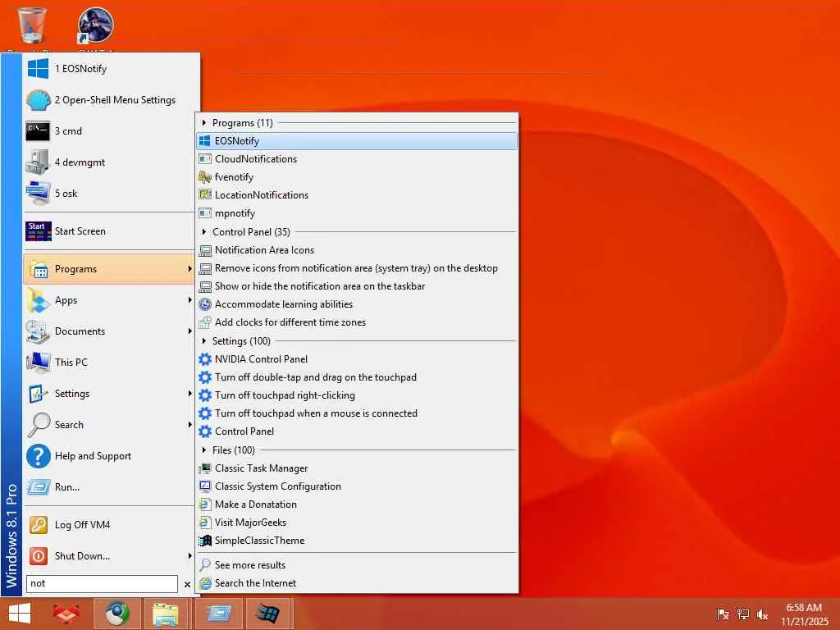840x630 pixels.
Task: Click the Windows Start button on taskbar
Action: [x=20, y=614]
